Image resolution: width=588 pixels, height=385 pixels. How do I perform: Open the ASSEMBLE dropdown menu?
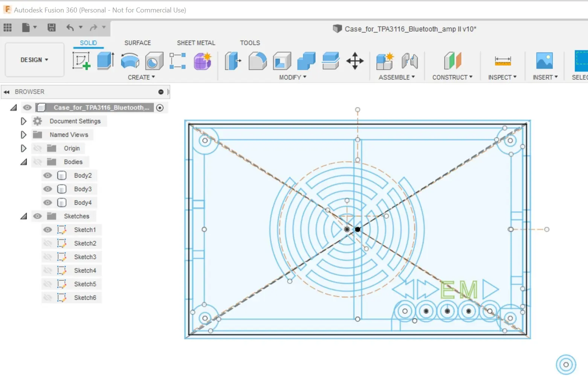point(397,77)
